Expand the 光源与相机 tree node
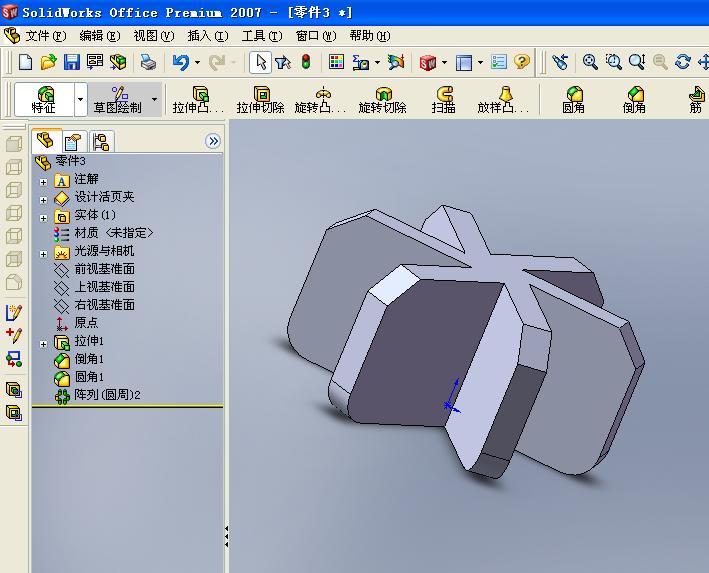Viewport: 709px width, 573px height. click(43, 255)
